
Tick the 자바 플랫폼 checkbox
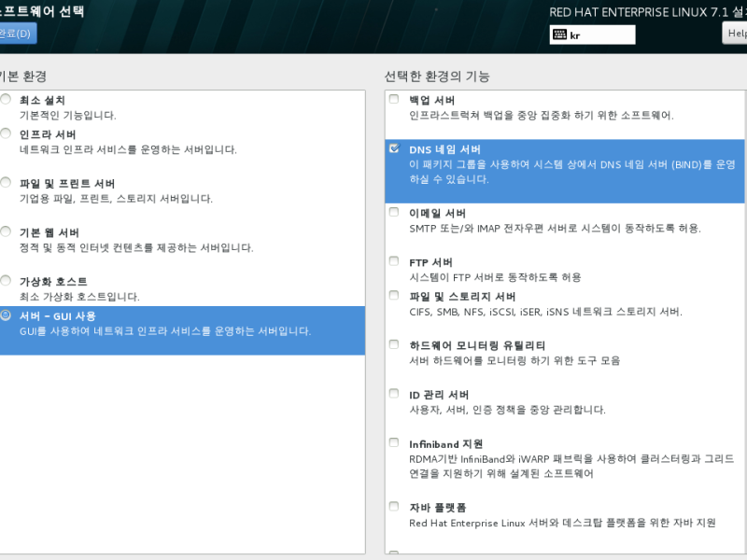[394, 506]
